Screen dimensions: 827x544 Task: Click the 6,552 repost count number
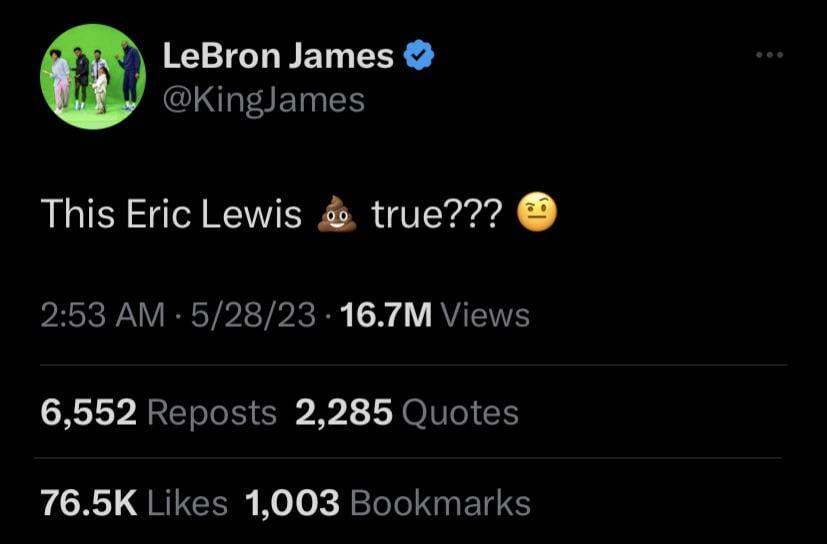pyautogui.click(x=88, y=412)
